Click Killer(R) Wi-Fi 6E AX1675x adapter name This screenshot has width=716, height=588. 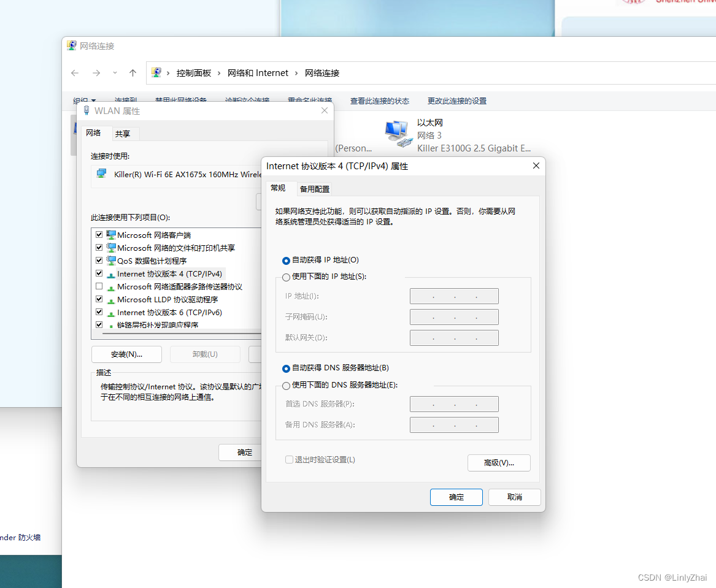click(x=187, y=174)
